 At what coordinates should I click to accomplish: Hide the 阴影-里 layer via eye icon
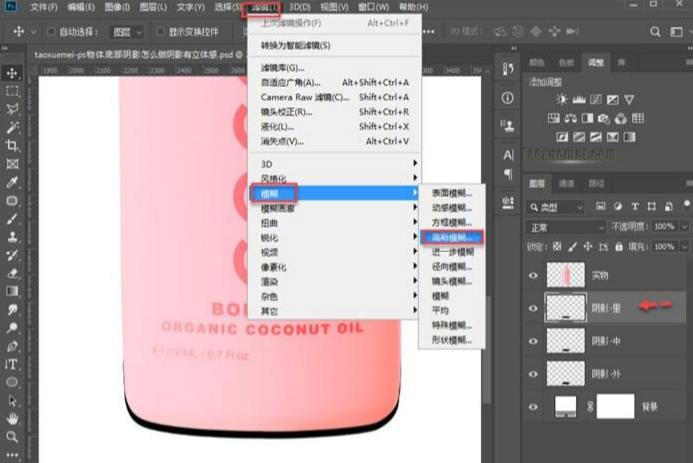click(533, 308)
